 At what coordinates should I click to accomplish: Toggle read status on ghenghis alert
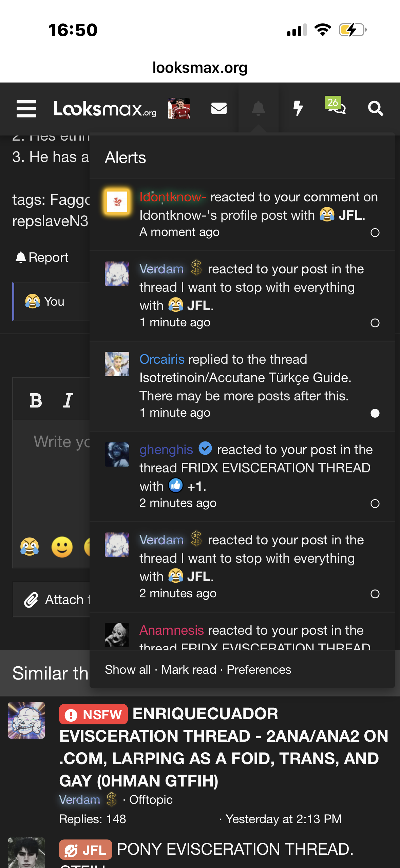tap(375, 504)
